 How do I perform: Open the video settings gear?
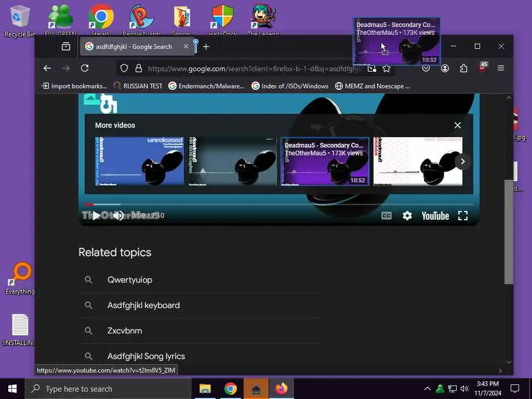point(407,216)
